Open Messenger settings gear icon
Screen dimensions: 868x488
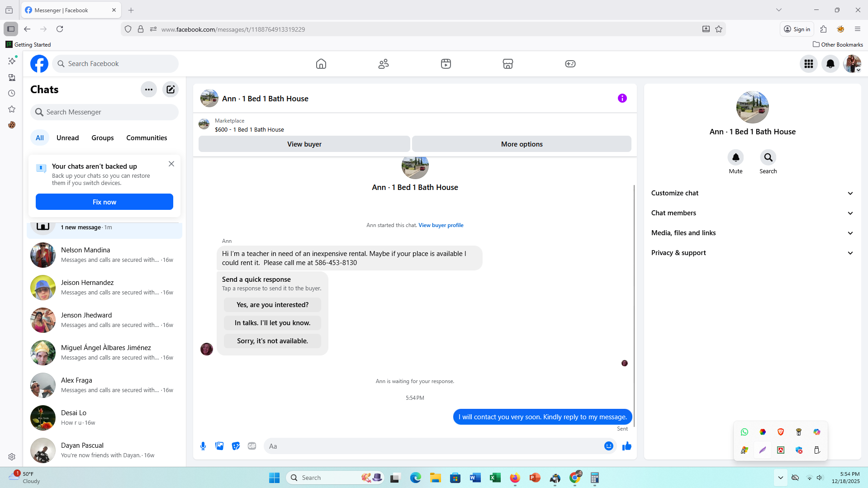click(12, 457)
